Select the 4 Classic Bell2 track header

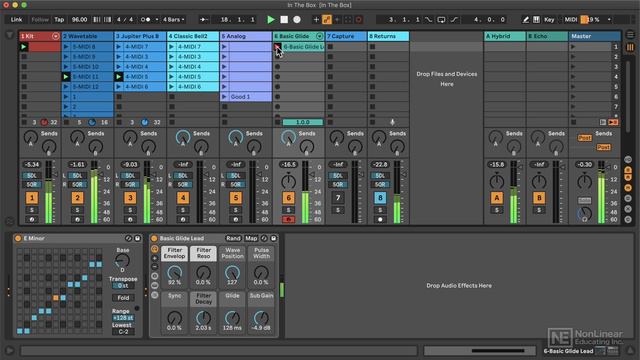coord(193,36)
